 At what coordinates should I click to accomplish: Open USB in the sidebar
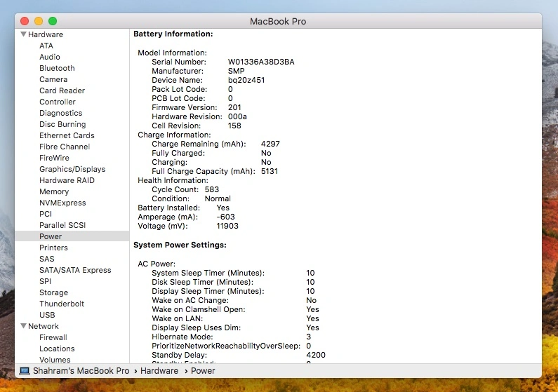(47, 316)
